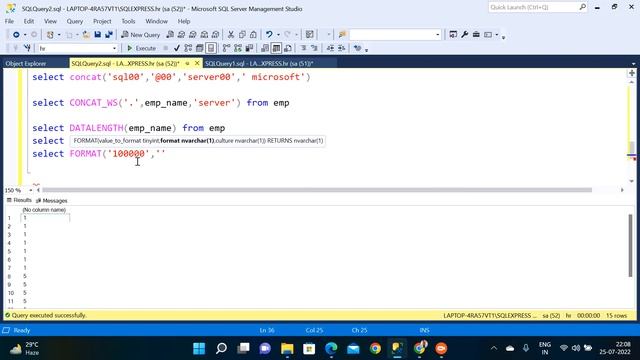640x360 pixels.
Task: Click the results grid vertical scrollbar
Action: pyautogui.click(x=630, y=245)
